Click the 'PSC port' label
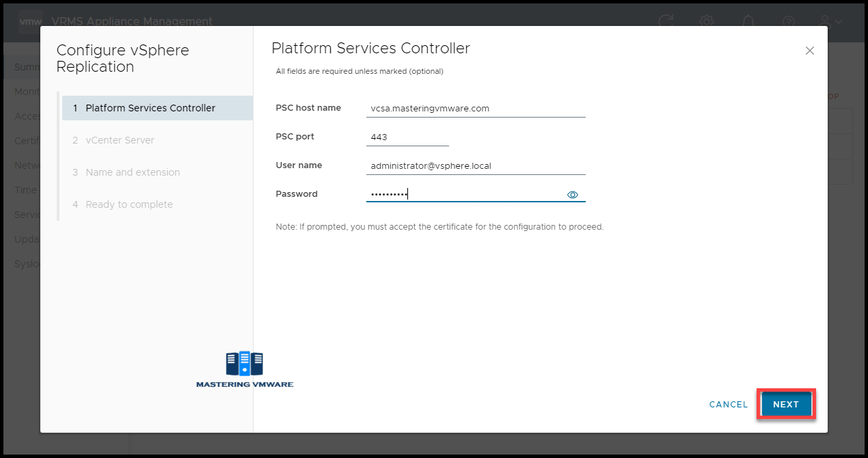Screen dimensions: 868x458 295,137
